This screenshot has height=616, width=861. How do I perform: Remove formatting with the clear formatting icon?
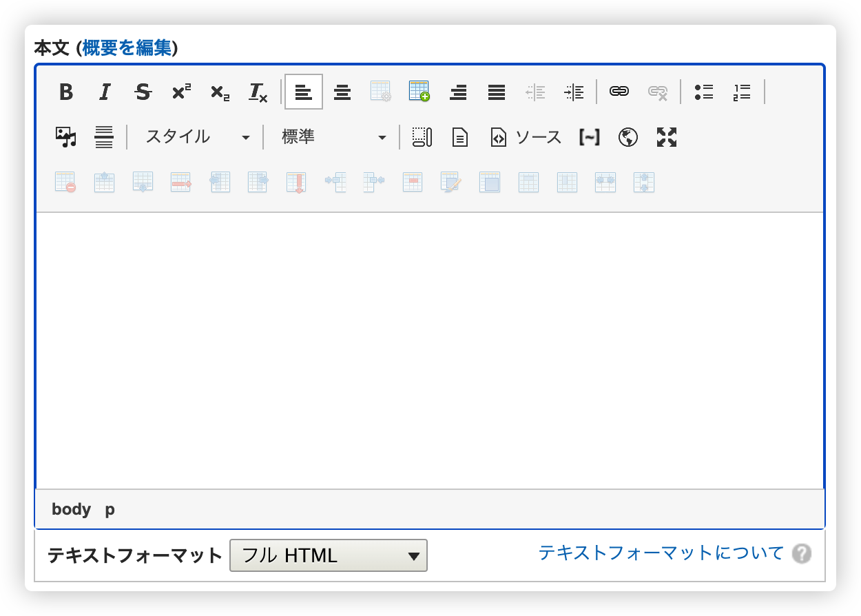coord(258,92)
